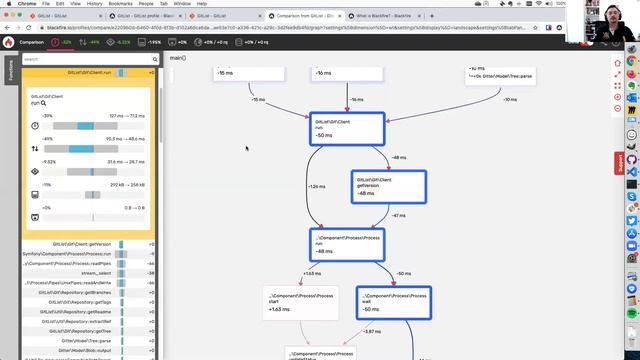640x360 pixels.
Task: Open the History menu
Action: pyautogui.click(x=94, y=4)
